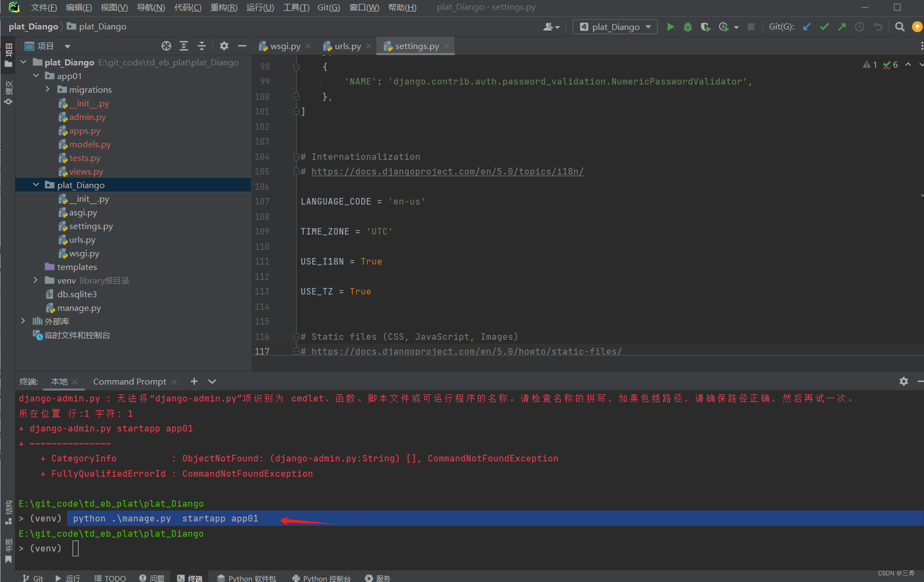
Task: Expand the migrations folder
Action: [47, 89]
